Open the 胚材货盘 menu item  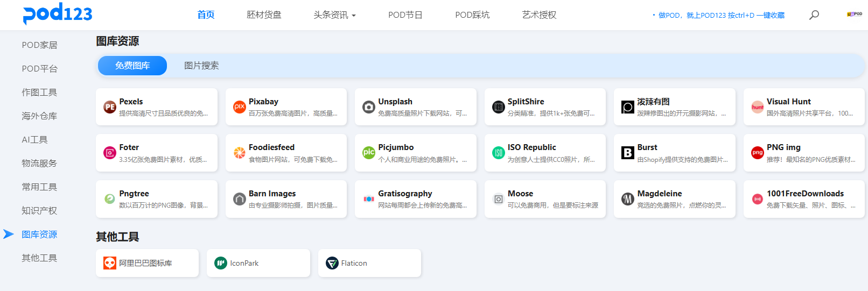coord(264,15)
